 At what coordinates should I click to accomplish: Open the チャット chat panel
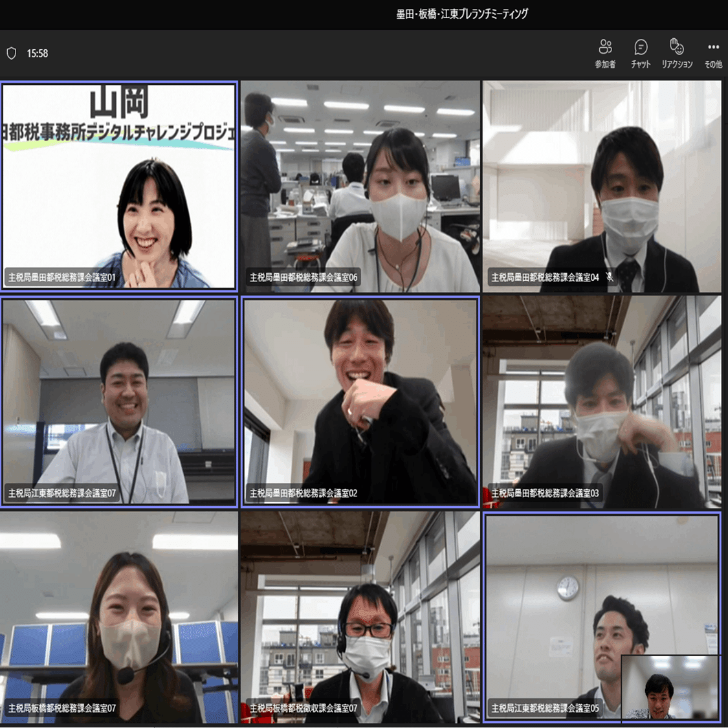coord(641,54)
